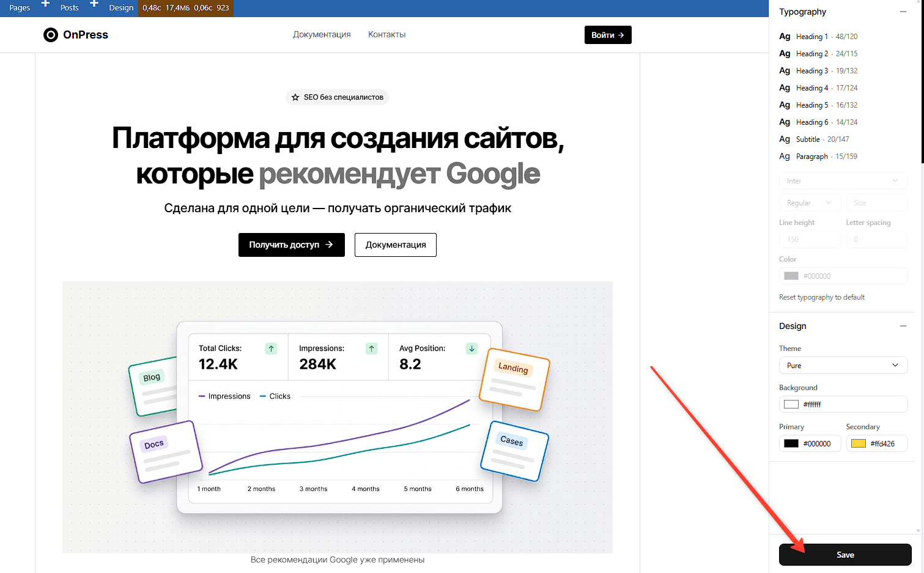Open the Inter font family dropdown
924x573 pixels.
(843, 181)
